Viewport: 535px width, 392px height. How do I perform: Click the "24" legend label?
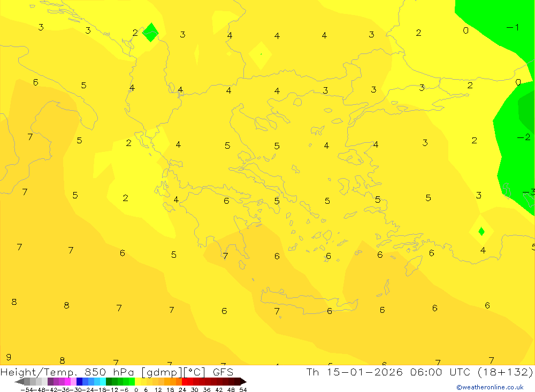point(182,390)
